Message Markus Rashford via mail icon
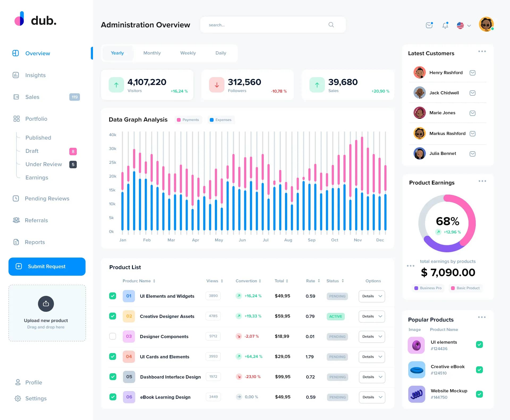 [472, 133]
